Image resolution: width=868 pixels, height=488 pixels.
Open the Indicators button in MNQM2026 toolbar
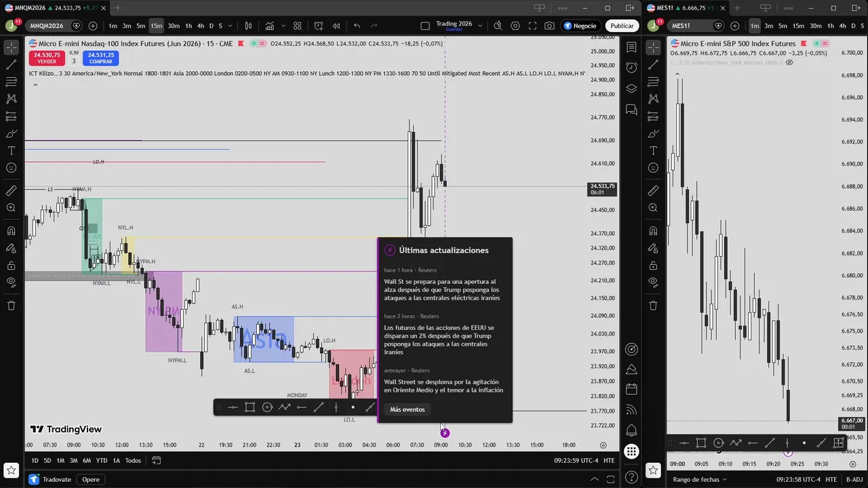coord(270,26)
